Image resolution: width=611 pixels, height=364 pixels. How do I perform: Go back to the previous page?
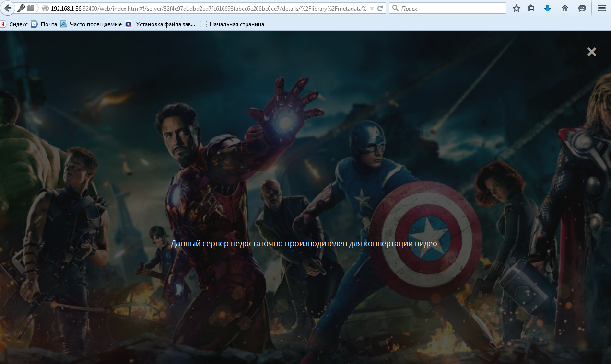(7, 8)
